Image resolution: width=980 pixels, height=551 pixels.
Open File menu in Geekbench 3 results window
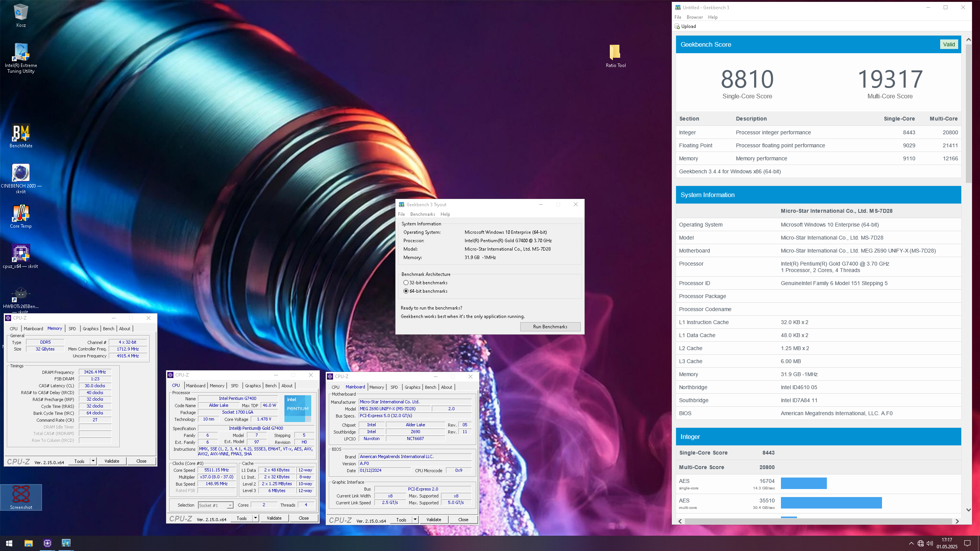tap(678, 17)
